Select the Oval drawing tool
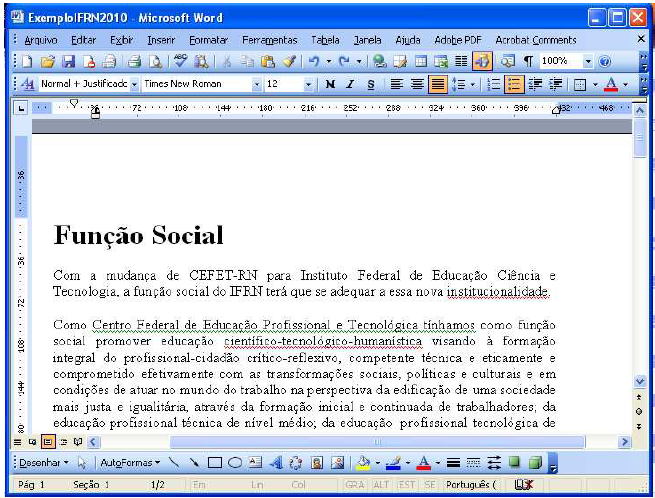Viewport: 655px width, 498px height. pyautogui.click(x=235, y=462)
